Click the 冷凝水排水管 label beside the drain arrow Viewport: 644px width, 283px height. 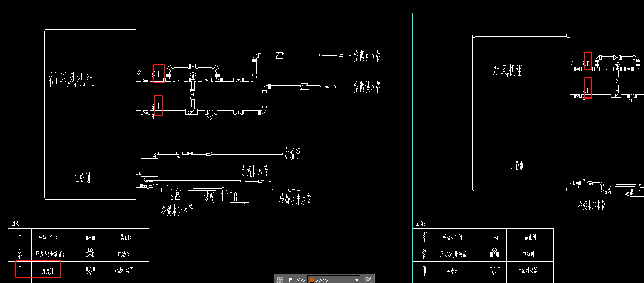295,199
